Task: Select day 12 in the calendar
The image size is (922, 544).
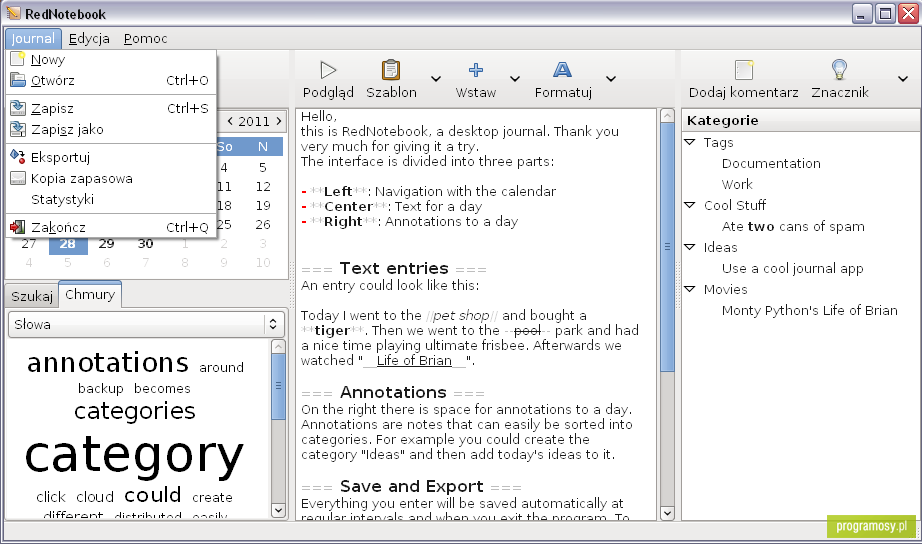Action: point(263,186)
